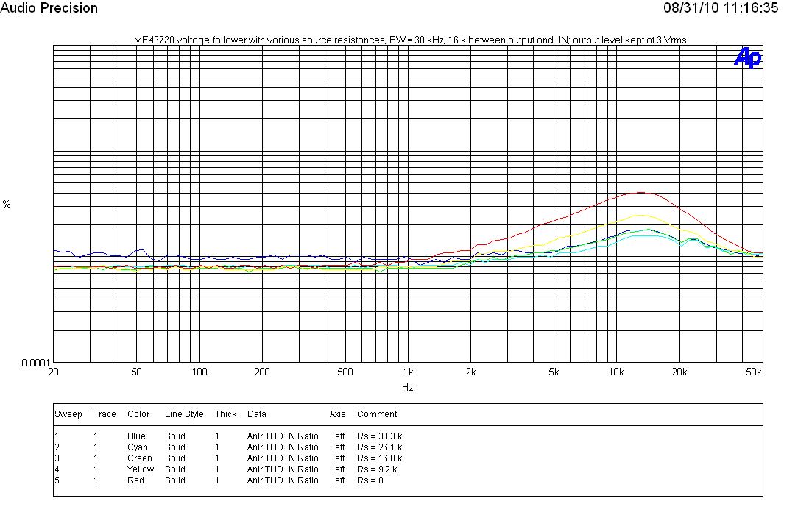Click sweep number 3 in legend table

pos(57,458)
